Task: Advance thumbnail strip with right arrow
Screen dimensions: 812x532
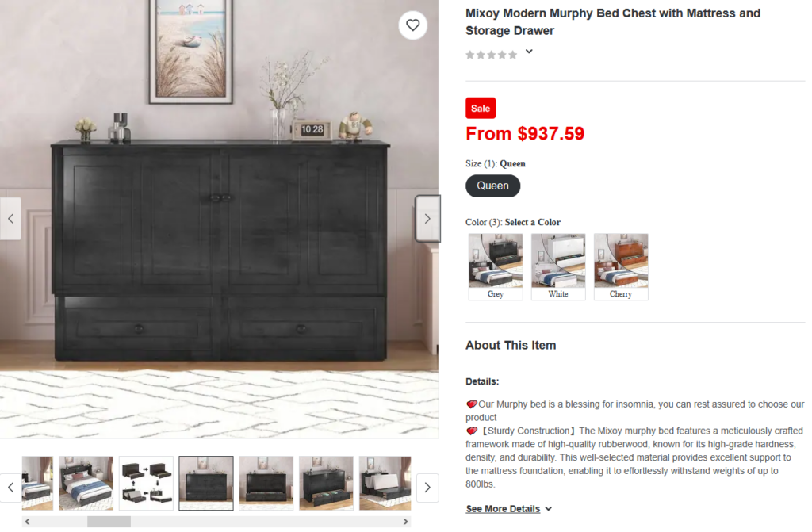Action: click(427, 488)
